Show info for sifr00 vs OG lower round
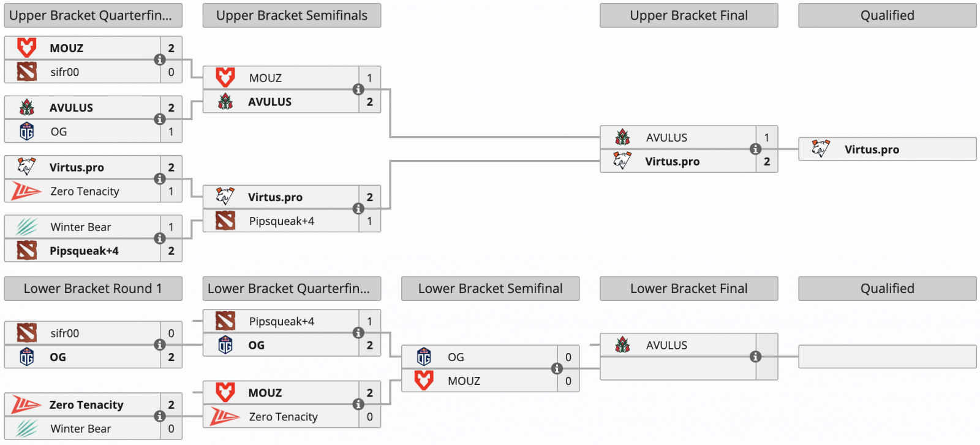Image resolution: width=980 pixels, height=445 pixels. (160, 344)
